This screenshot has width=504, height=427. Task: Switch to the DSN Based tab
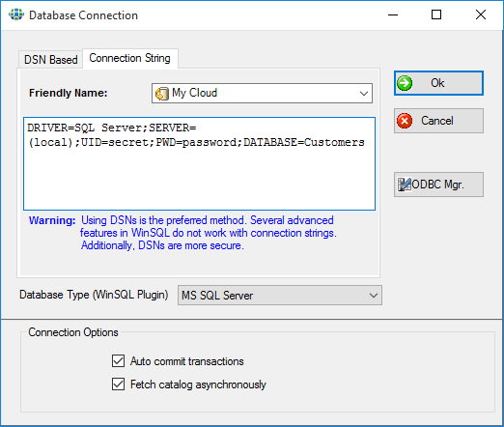click(51, 60)
